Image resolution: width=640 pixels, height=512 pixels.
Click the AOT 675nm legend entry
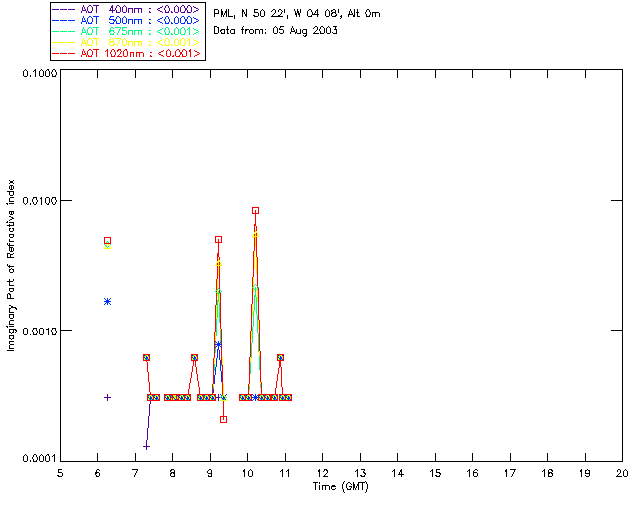tap(127, 31)
